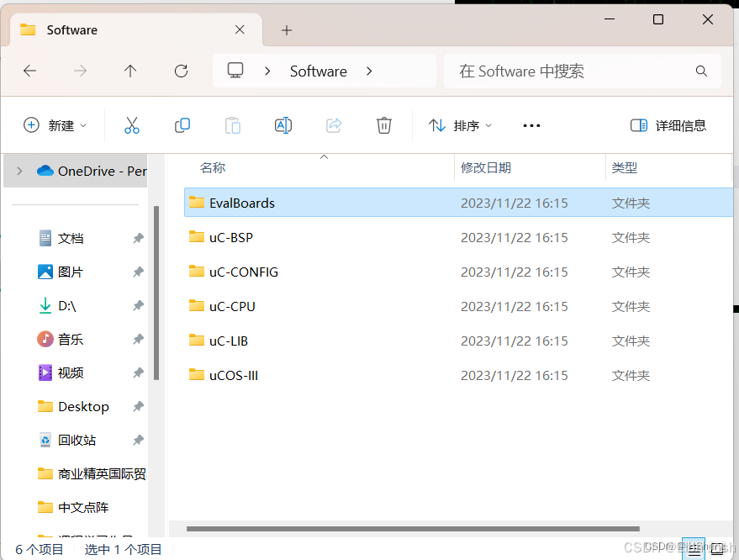Sort by 名称 column header
This screenshot has width=739, height=560.
pos(213,168)
